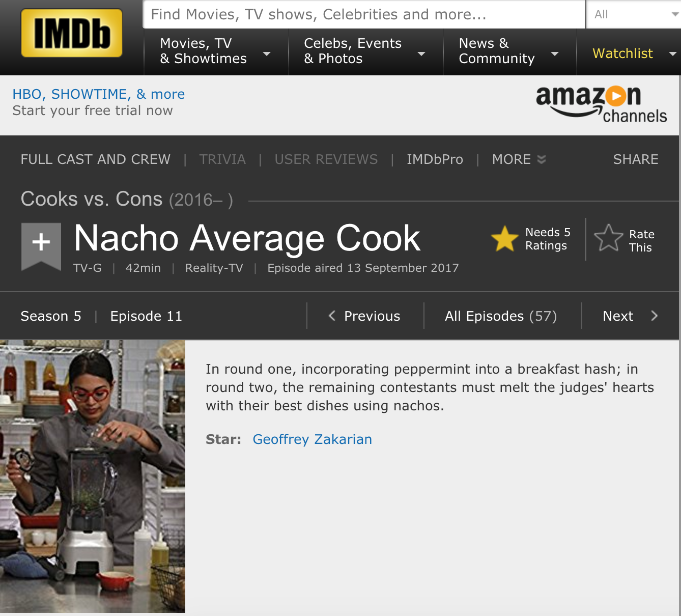Screen dimensions: 681x616
Task: Click the Next episode chevron arrow
Action: (x=654, y=316)
